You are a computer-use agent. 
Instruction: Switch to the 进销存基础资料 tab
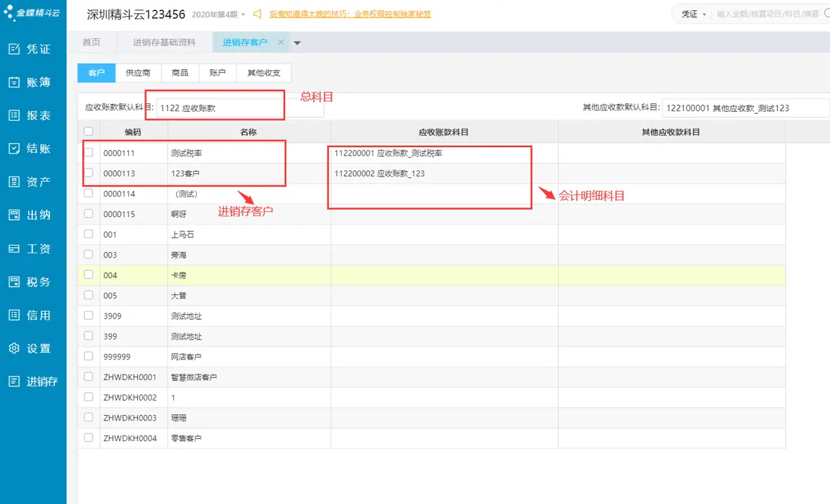[164, 42]
